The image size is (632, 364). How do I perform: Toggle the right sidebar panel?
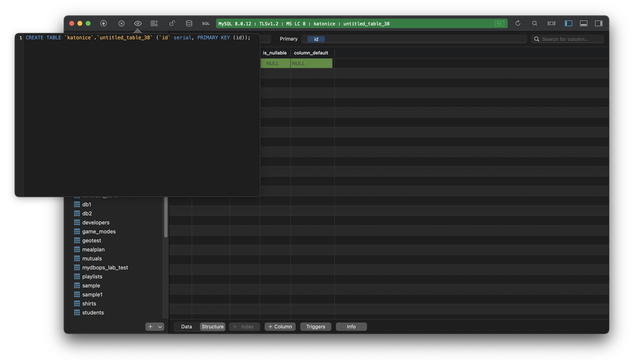coord(598,24)
